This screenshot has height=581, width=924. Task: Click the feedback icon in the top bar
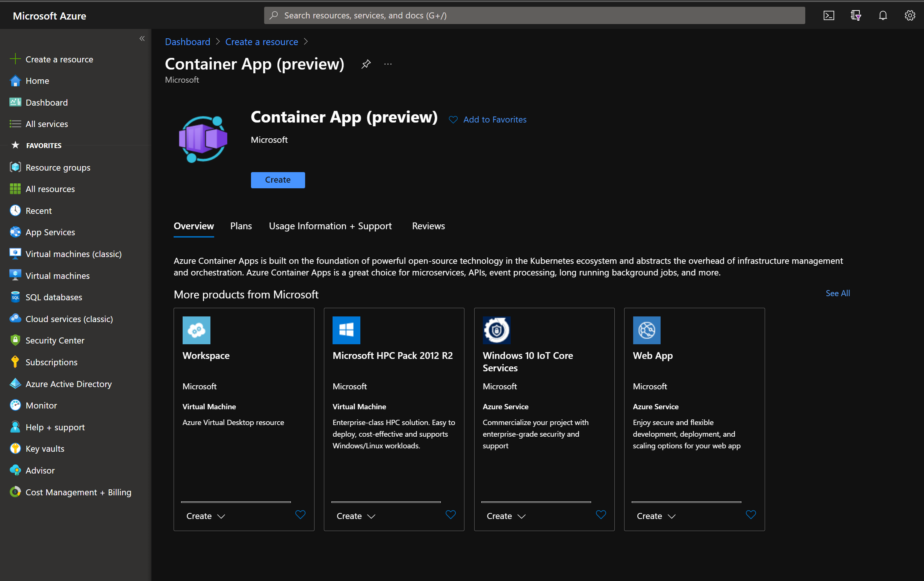click(x=856, y=15)
